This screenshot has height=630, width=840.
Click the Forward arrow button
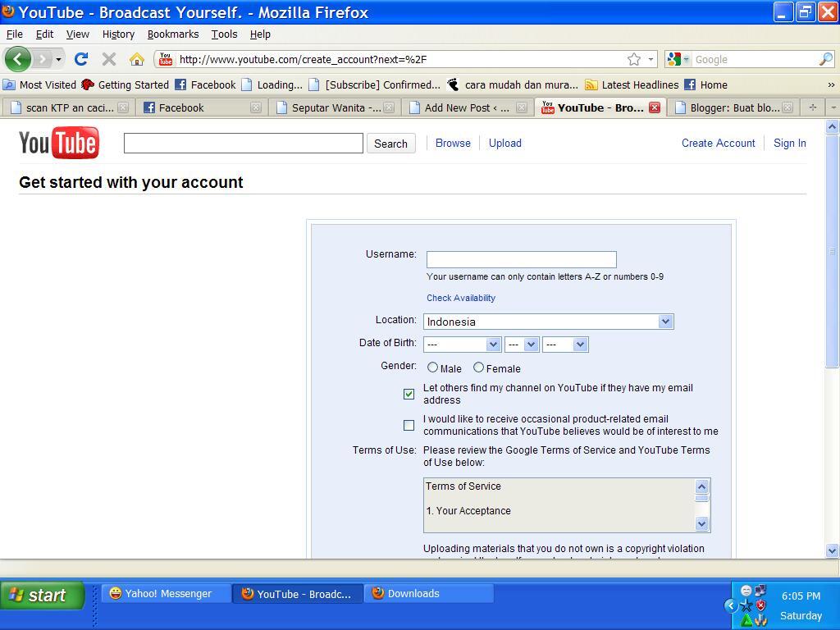(42, 59)
